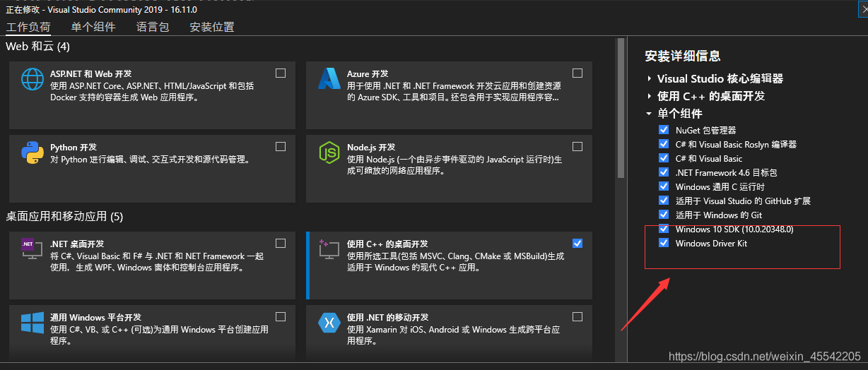The height and width of the screenshot is (370, 868).
Task: Uncheck 适用于 Windows 的 Git component
Action: click(663, 215)
